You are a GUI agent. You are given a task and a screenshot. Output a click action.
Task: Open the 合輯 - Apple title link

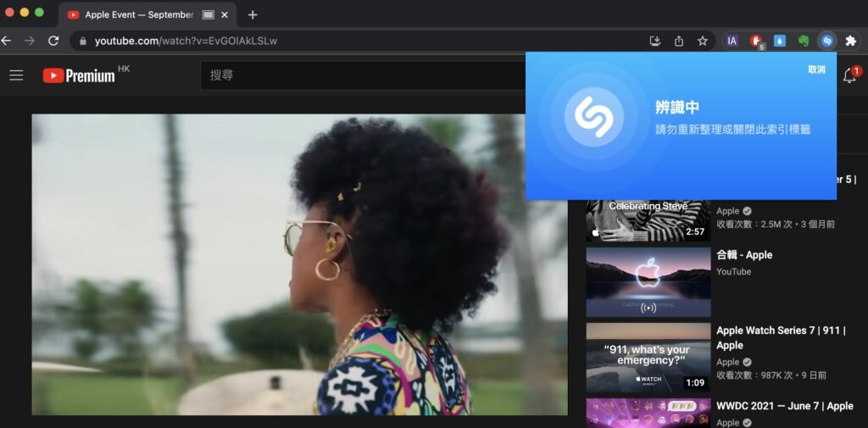[744, 255]
